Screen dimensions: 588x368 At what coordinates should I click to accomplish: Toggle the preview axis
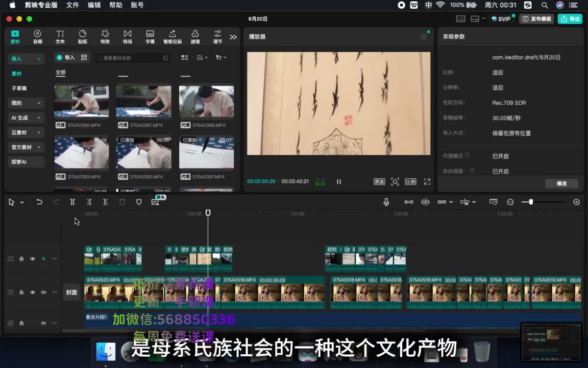[465, 202]
